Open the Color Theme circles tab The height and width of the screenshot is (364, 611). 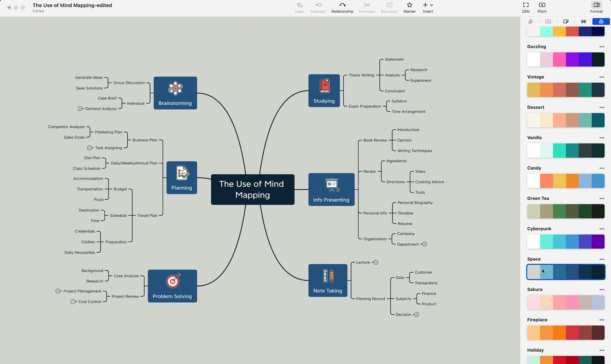pos(601,22)
